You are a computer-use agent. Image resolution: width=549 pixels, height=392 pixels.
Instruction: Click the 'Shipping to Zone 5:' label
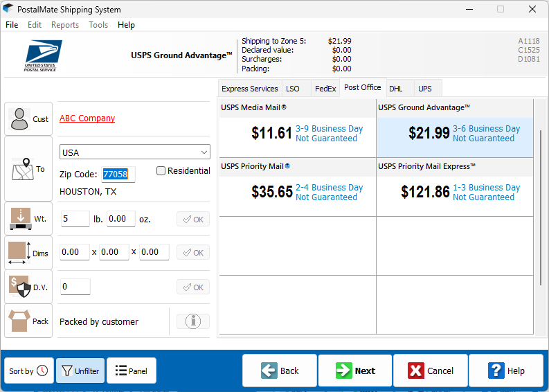[273, 41]
